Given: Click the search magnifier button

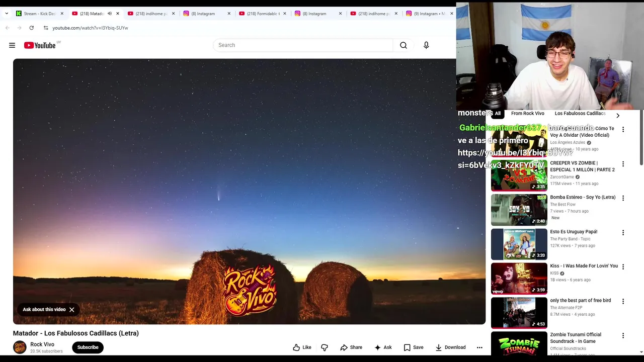Looking at the screenshot, I should (x=403, y=45).
